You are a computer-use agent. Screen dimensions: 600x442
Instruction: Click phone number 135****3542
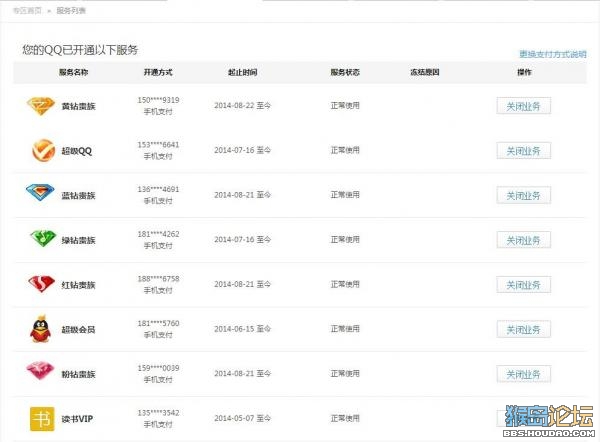coord(158,413)
